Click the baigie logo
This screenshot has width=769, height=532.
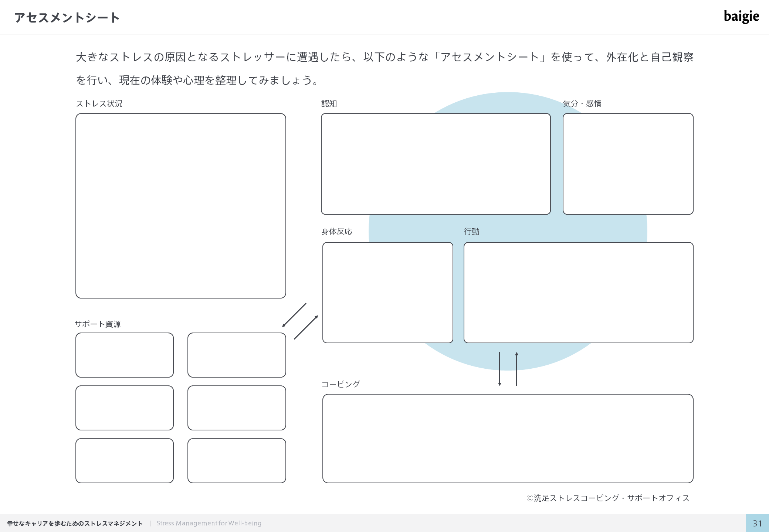click(x=741, y=16)
